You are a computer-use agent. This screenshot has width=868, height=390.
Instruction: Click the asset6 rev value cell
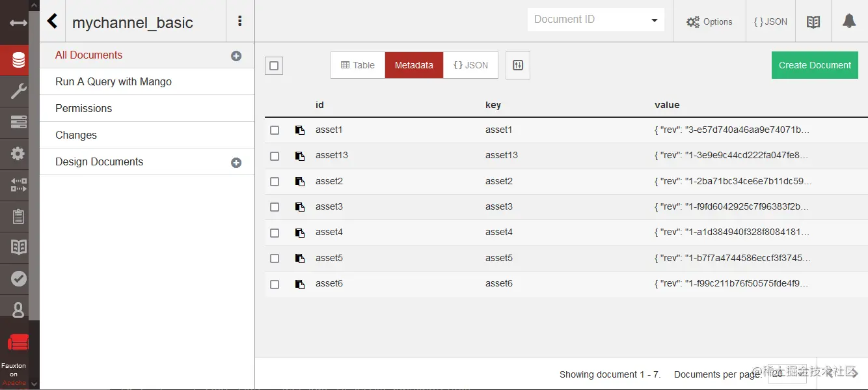(732, 284)
